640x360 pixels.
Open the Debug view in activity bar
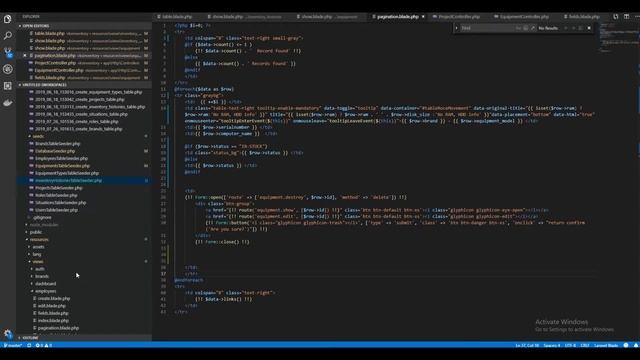pyautogui.click(x=7, y=69)
